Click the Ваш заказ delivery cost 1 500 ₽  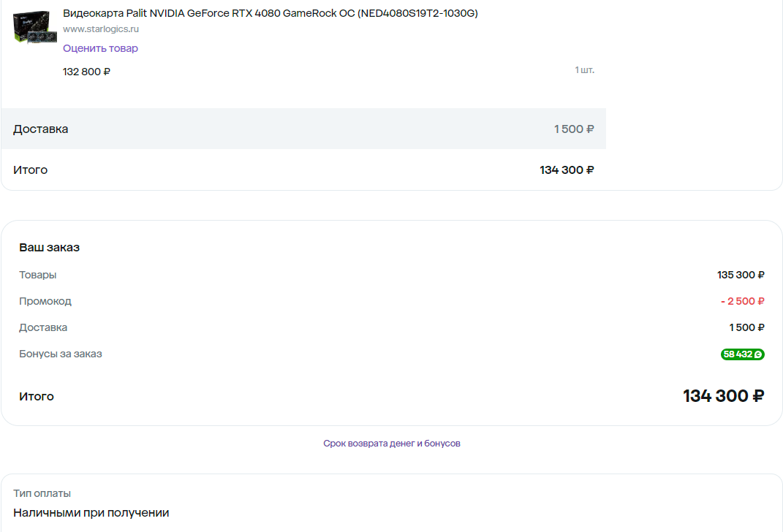click(746, 327)
